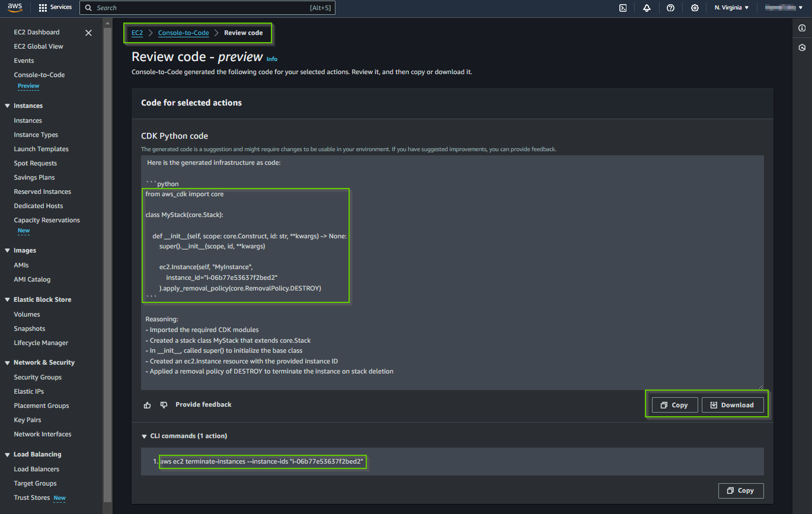Copy the terminate-instances CLI command
The width and height of the screenshot is (812, 514).
(x=741, y=490)
